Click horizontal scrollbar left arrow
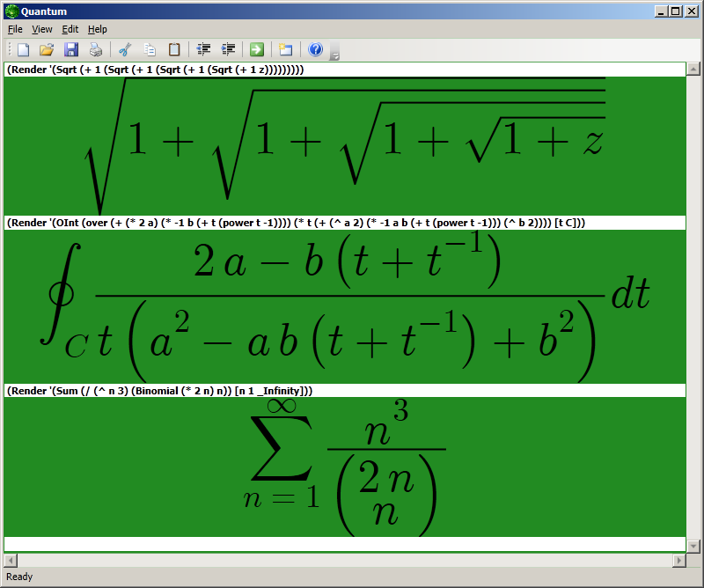The height and width of the screenshot is (588, 704). 11,560
